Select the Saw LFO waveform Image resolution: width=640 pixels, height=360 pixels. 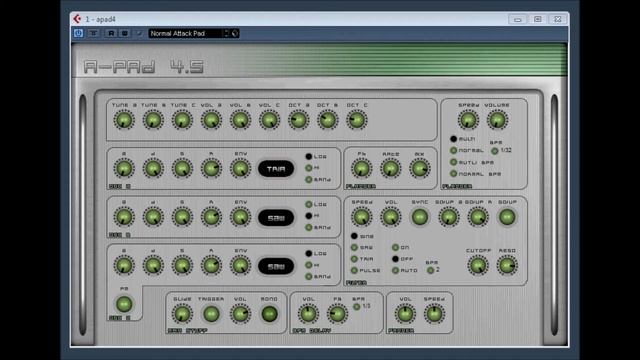(354, 247)
